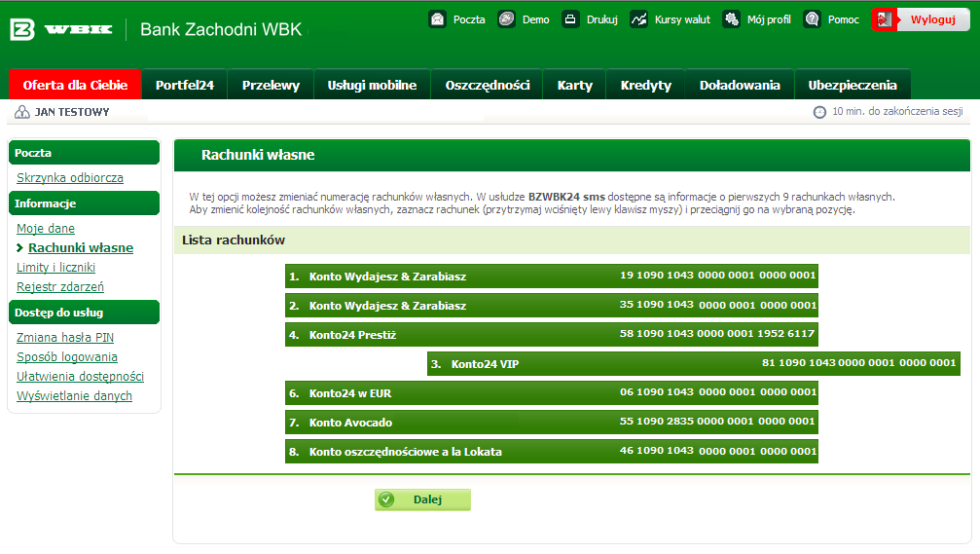The height and width of the screenshot is (554, 980).
Task: Select the Konto24 w EUR account row
Action: pos(551,392)
